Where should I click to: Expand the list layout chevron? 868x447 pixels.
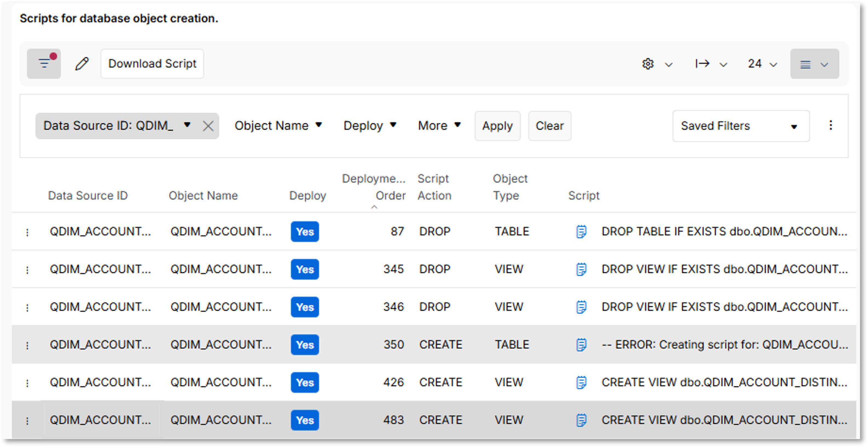pyautogui.click(x=824, y=64)
